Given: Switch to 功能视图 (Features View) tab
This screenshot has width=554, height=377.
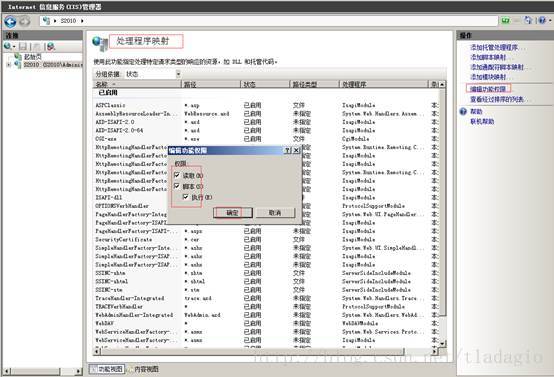Looking at the screenshot, I should [x=107, y=369].
